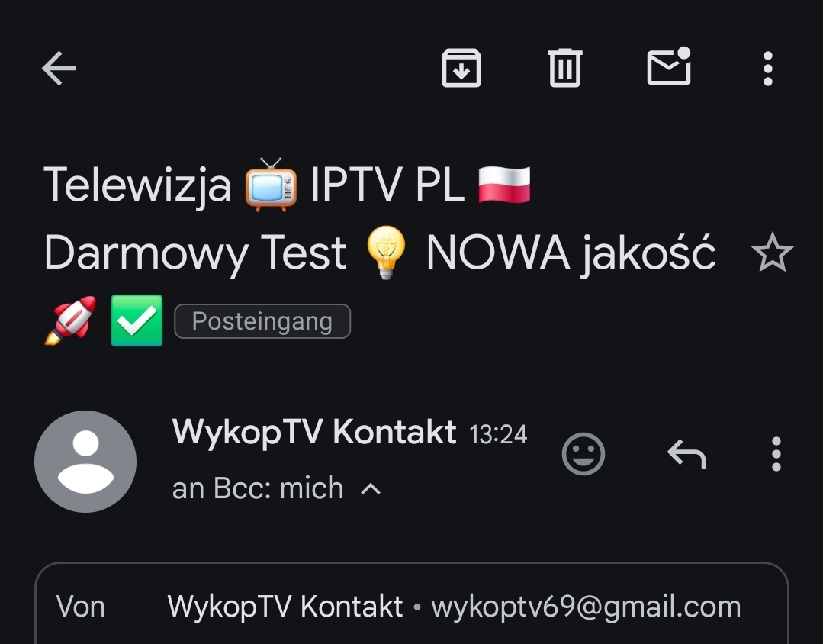This screenshot has width=823, height=644.
Task: Tap the green checkmark emoji in subject
Action: click(137, 320)
